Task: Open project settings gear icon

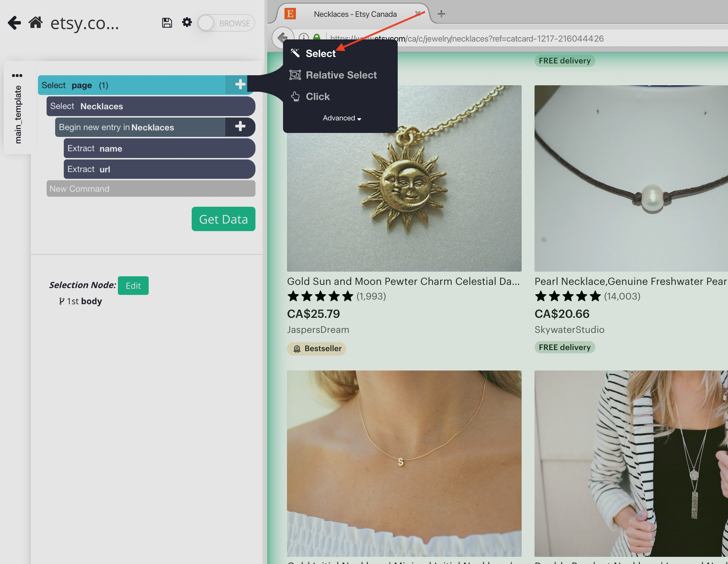Action: point(187,22)
